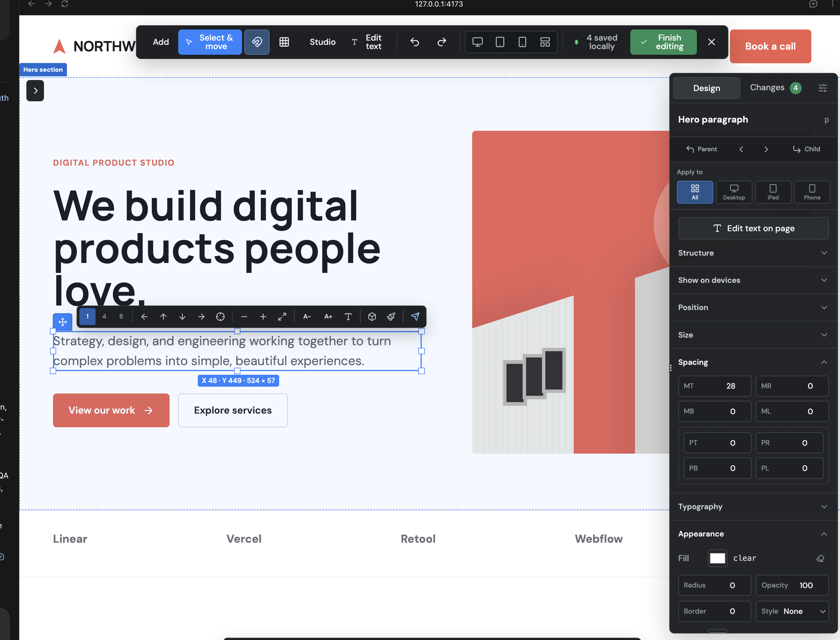The width and height of the screenshot is (840, 640).
Task: Click the Radius value field
Action: 714,585
